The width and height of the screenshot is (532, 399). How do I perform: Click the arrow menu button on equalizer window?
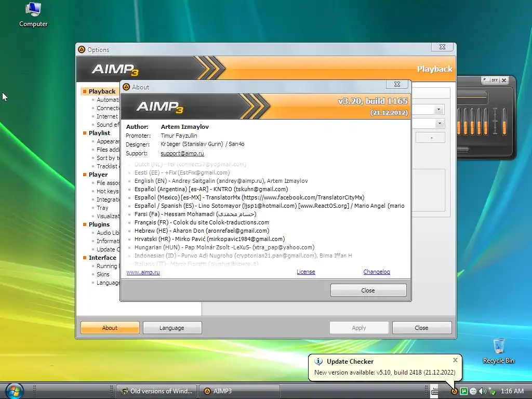(x=485, y=80)
